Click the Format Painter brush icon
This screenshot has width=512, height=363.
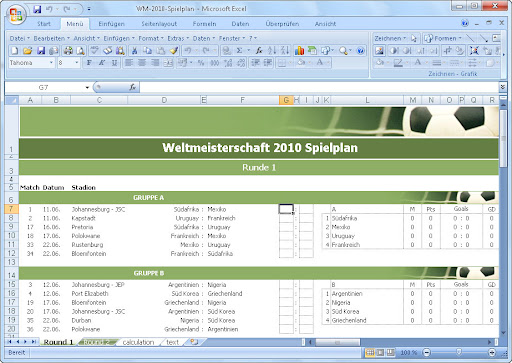174,51
